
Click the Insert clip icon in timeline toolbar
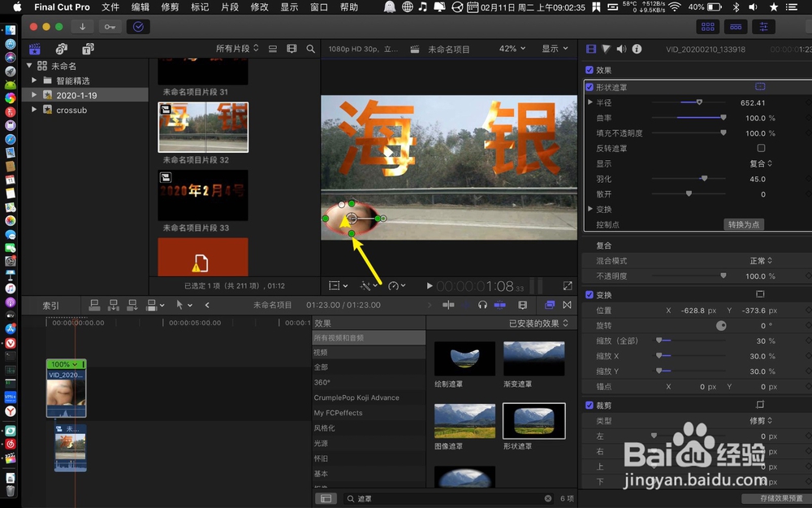tap(112, 305)
